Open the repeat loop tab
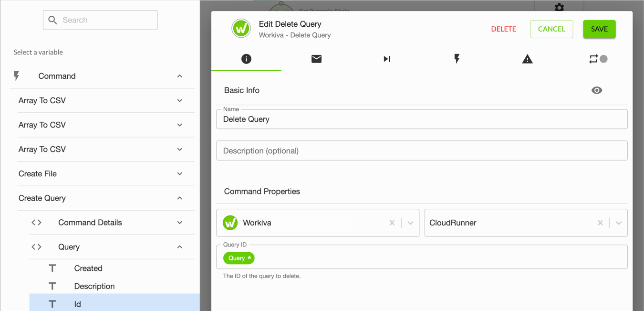The image size is (644, 311). coord(598,59)
